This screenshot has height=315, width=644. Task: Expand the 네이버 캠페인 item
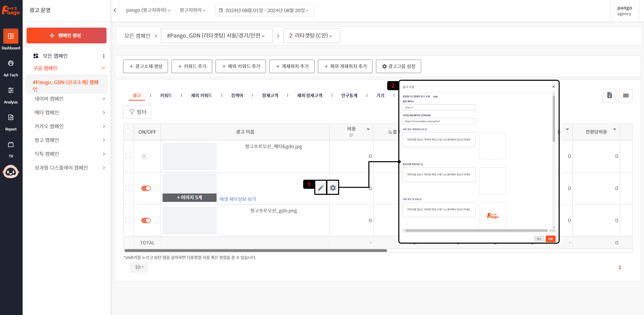pyautogui.click(x=104, y=99)
